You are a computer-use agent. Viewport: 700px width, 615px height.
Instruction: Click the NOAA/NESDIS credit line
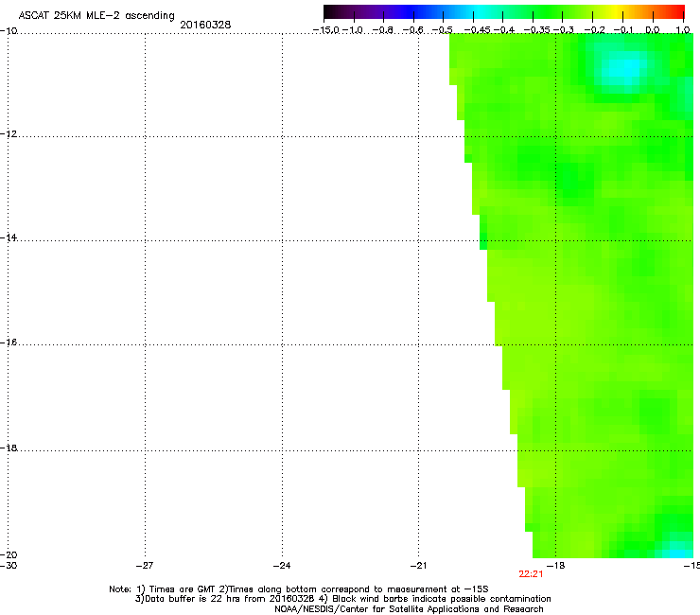(x=409, y=609)
